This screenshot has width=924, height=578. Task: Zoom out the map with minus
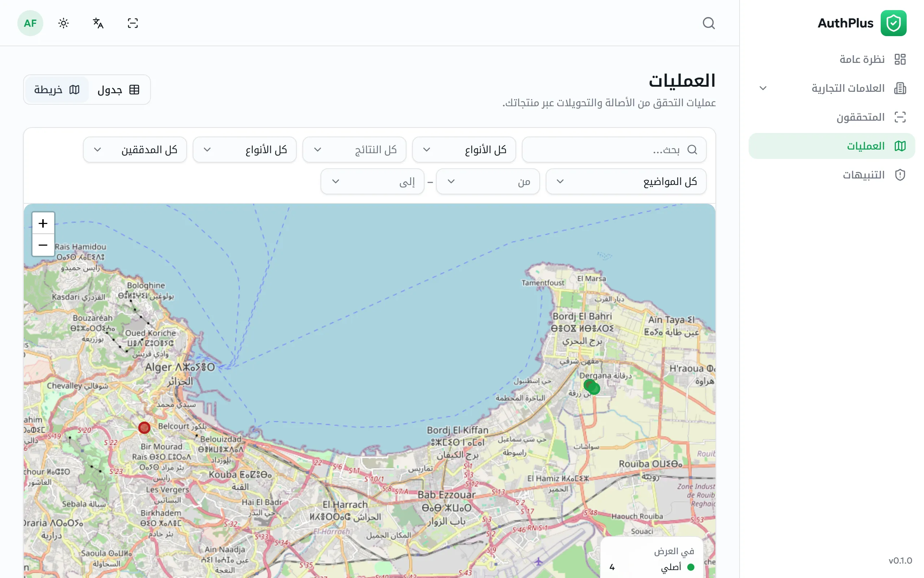click(x=43, y=245)
